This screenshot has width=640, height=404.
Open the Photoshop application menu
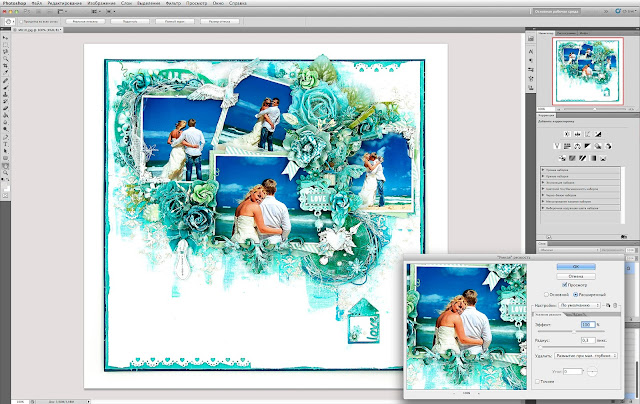[x=14, y=3]
